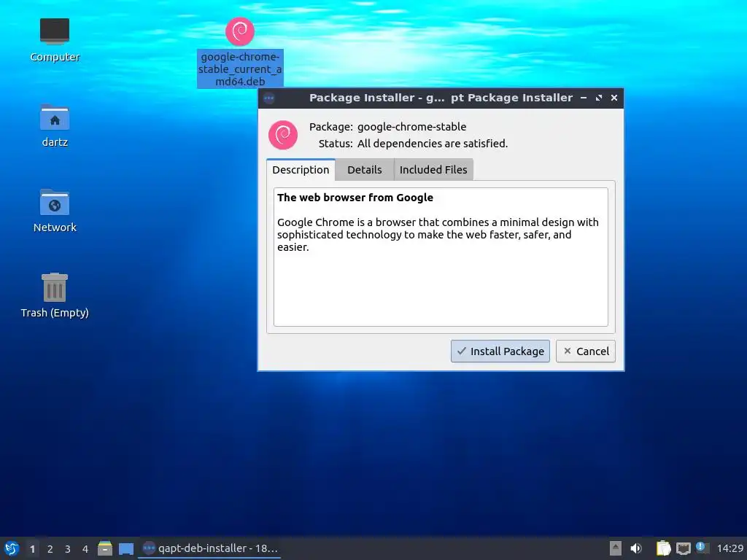
Task: Click the 'google-chrome-stable' package name text
Action: click(411, 127)
